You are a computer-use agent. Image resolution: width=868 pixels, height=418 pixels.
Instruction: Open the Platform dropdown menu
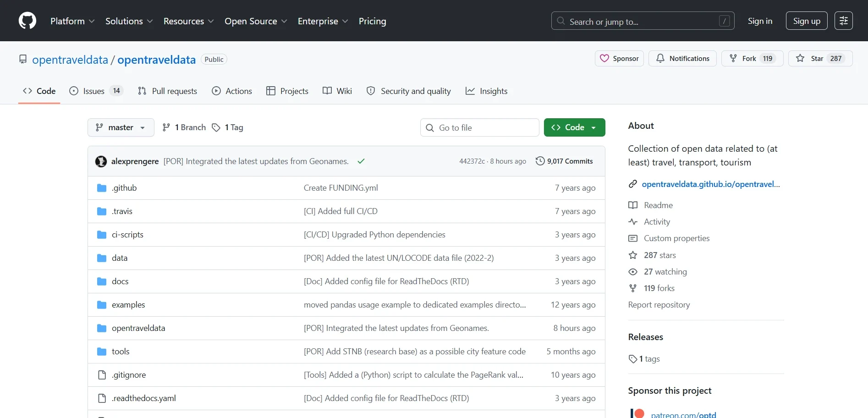pyautogui.click(x=72, y=21)
